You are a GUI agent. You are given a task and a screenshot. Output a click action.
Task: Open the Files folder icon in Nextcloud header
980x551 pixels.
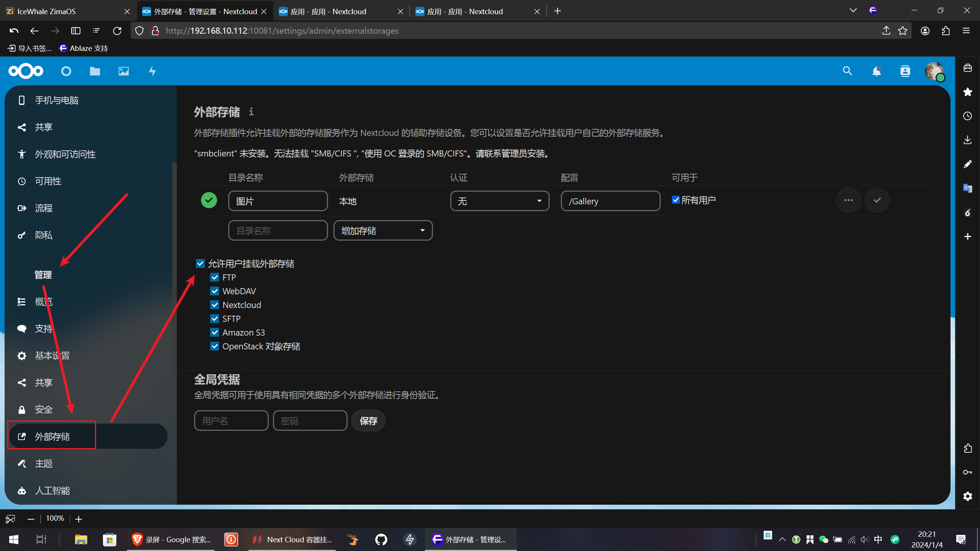pos(95,71)
